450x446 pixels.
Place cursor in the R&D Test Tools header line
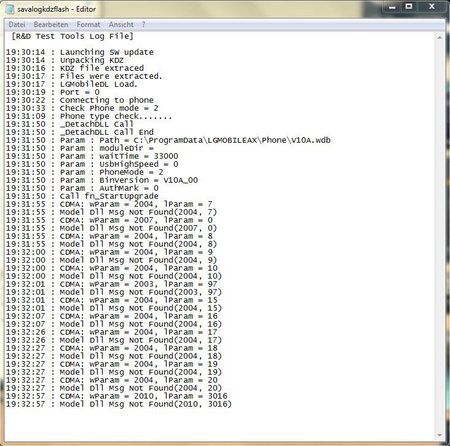pos(72,36)
